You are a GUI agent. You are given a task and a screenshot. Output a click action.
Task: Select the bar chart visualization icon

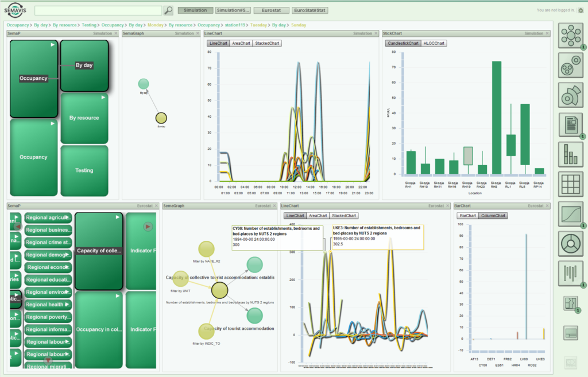coord(570,155)
